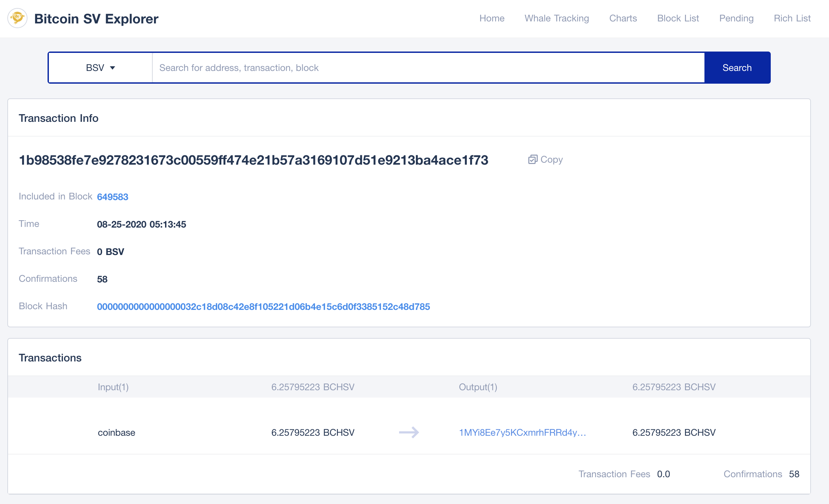Click the Block Hash label
The image size is (829, 504).
pos(43,306)
